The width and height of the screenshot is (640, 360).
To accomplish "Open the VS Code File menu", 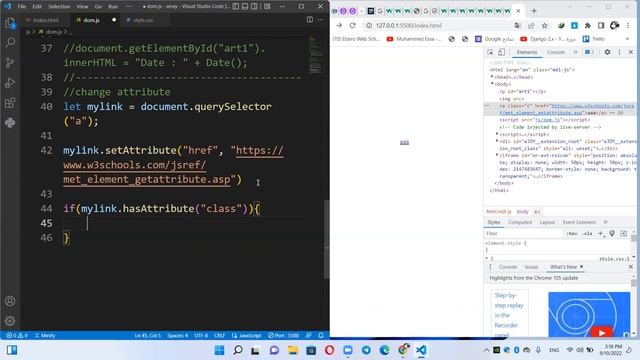I will pos(22,7).
